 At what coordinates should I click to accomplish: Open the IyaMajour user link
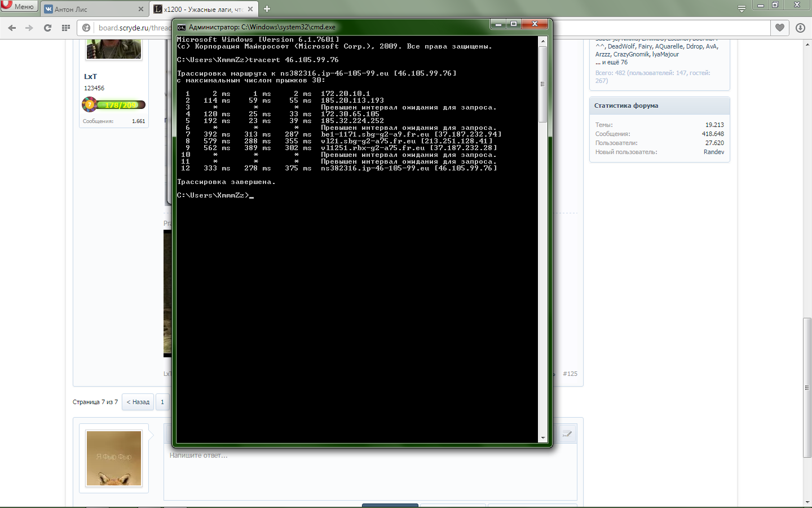pos(665,54)
